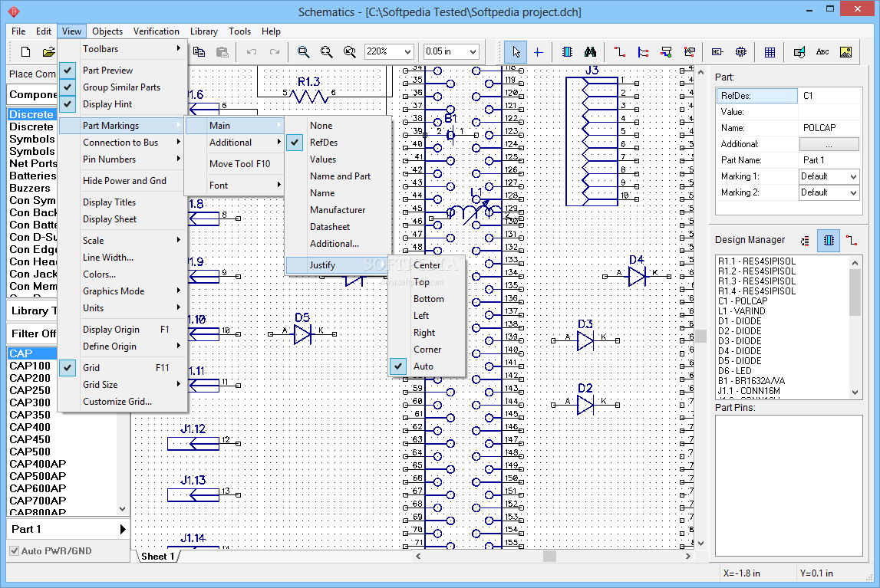Open the 220% zoom level dropdown
The height and width of the screenshot is (588, 880).
406,52
